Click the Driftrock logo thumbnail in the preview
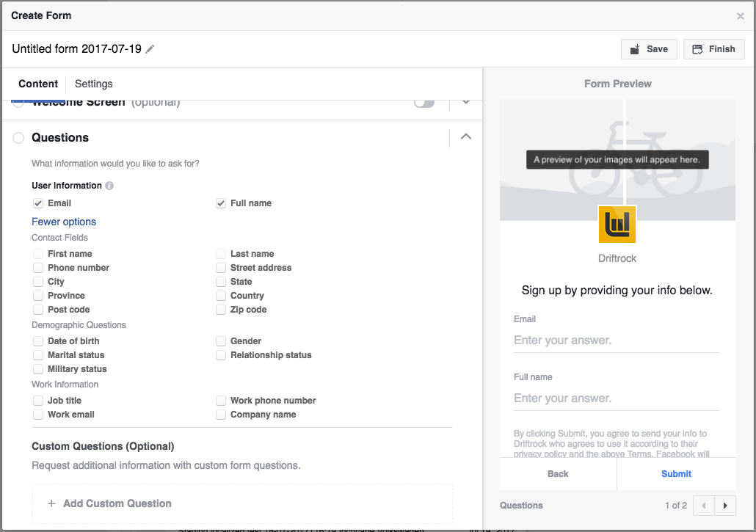This screenshot has width=756, height=532. [617, 224]
